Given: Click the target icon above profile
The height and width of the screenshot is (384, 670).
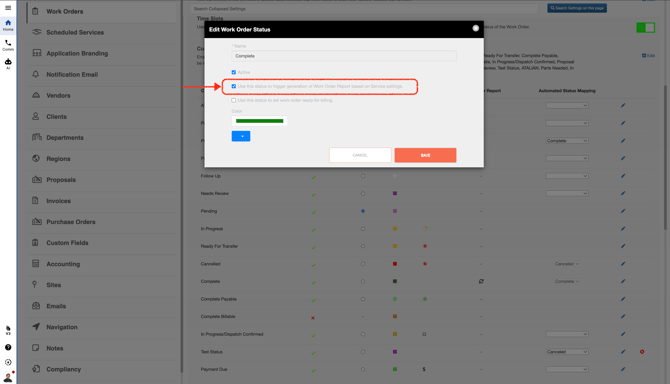Looking at the screenshot, I should [8, 362].
